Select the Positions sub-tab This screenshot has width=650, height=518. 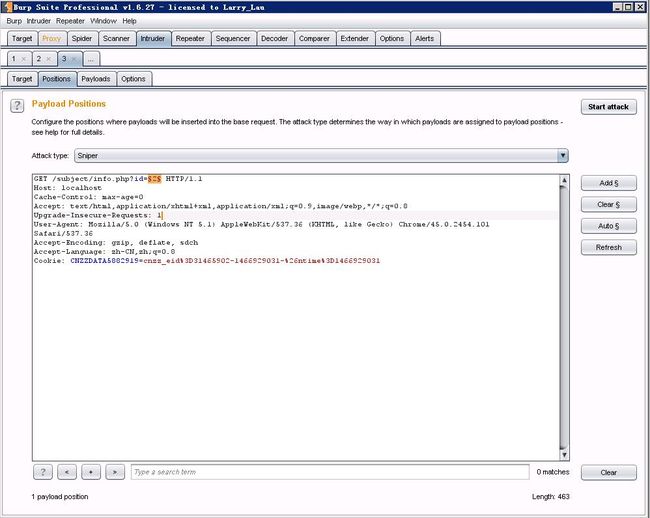click(x=56, y=79)
